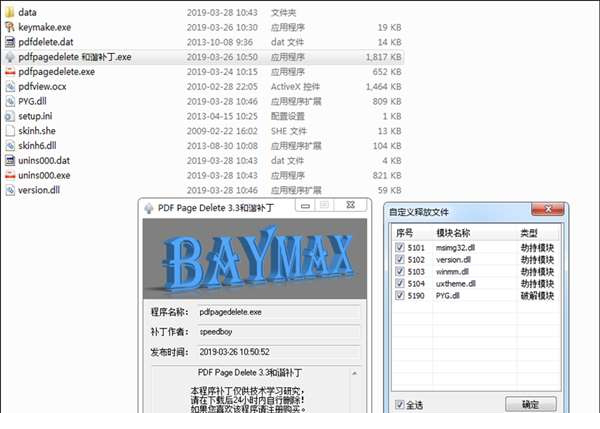This screenshot has width=600, height=429.
Task: Click the pdfpagedelete 和谐补丁.exe icon
Action: (x=10, y=57)
